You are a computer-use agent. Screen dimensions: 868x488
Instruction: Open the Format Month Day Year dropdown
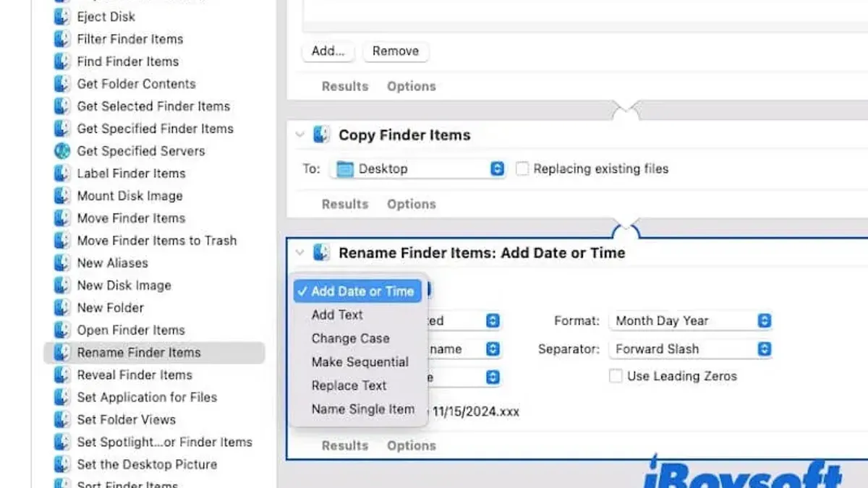point(690,321)
